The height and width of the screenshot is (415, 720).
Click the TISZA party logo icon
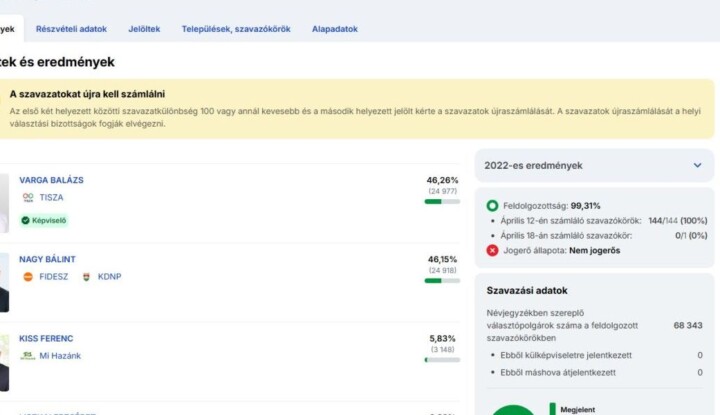point(27,198)
